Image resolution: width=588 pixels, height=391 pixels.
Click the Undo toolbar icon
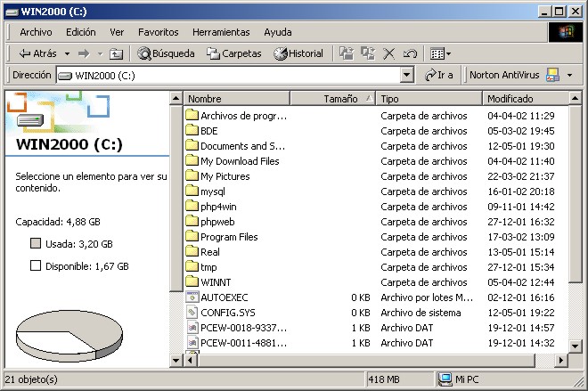click(410, 54)
